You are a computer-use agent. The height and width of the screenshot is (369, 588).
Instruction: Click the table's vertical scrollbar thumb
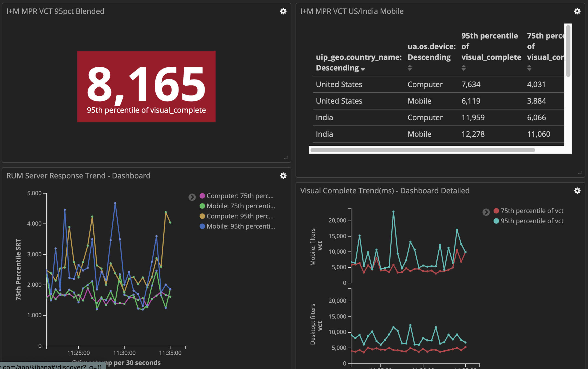[568, 51]
